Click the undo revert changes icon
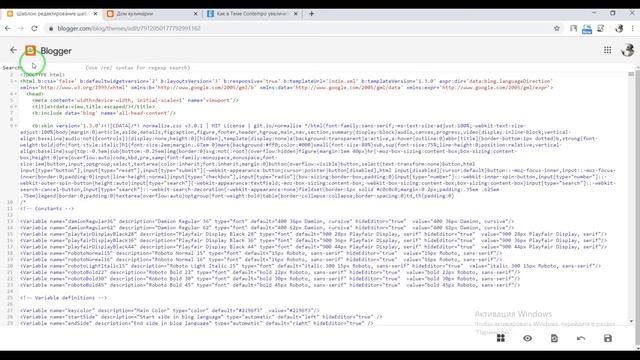 (x=581, y=338)
